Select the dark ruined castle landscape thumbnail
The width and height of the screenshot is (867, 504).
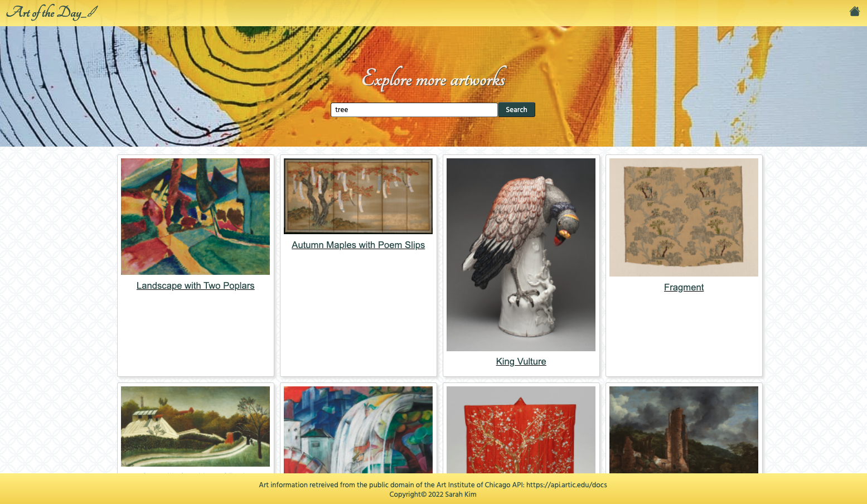(x=684, y=430)
